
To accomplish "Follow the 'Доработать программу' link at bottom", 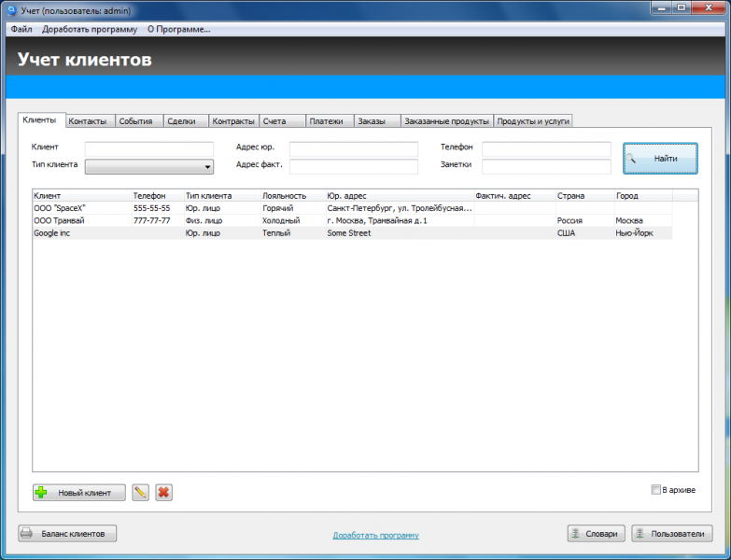I will tap(375, 536).
